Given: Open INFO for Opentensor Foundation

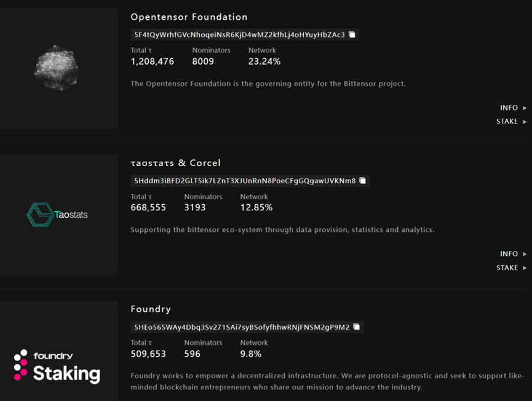Looking at the screenshot, I should point(513,108).
